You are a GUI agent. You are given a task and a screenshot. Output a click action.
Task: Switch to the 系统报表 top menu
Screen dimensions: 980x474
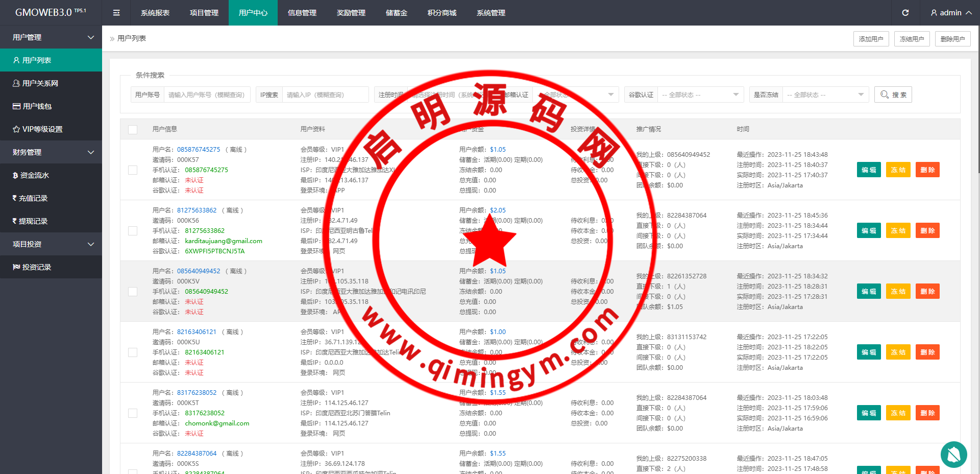[155, 13]
